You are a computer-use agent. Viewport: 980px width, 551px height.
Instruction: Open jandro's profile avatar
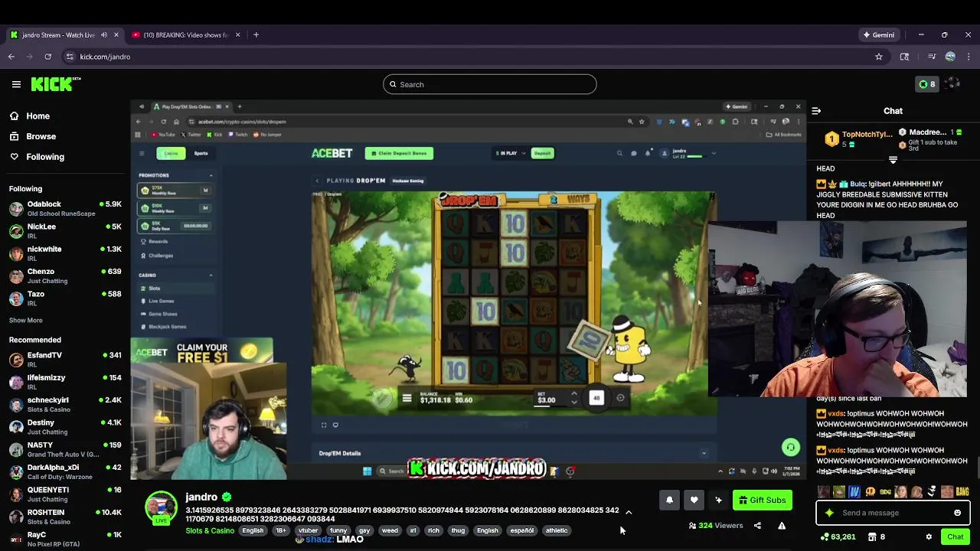(161, 508)
